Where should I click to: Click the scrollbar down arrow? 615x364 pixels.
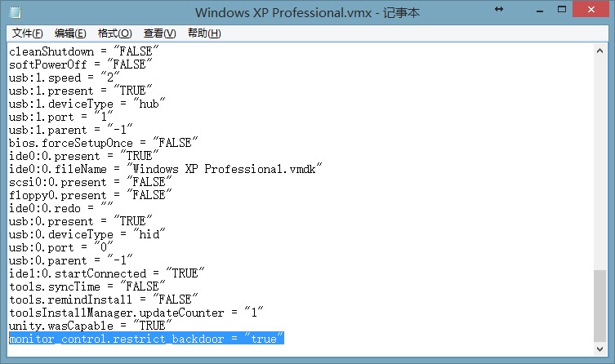coord(599,348)
